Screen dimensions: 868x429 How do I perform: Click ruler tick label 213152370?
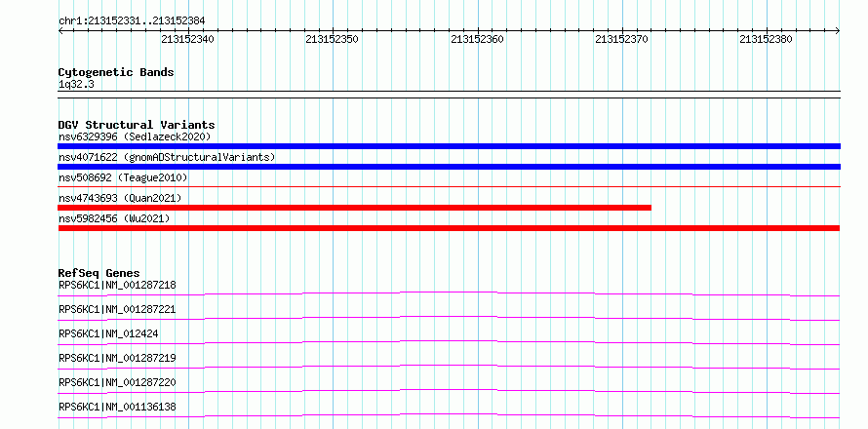621,39
